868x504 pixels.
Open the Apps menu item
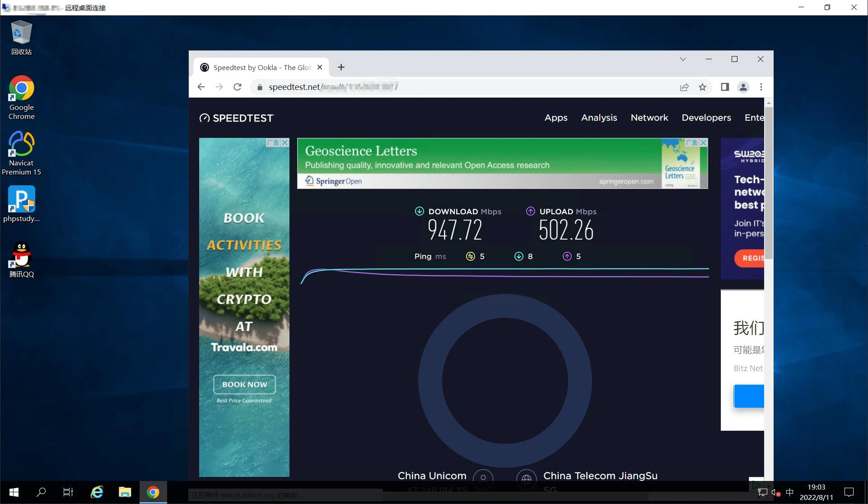tap(555, 118)
